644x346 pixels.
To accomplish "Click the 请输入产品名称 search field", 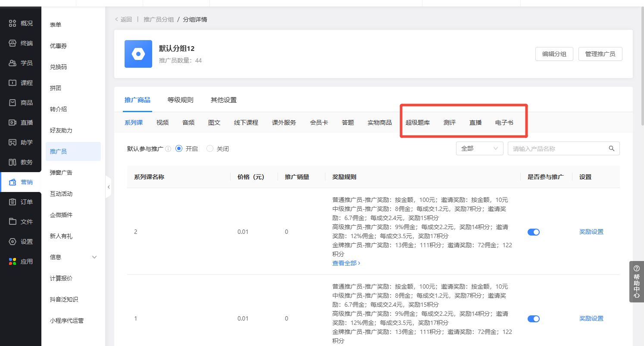I will point(558,148).
